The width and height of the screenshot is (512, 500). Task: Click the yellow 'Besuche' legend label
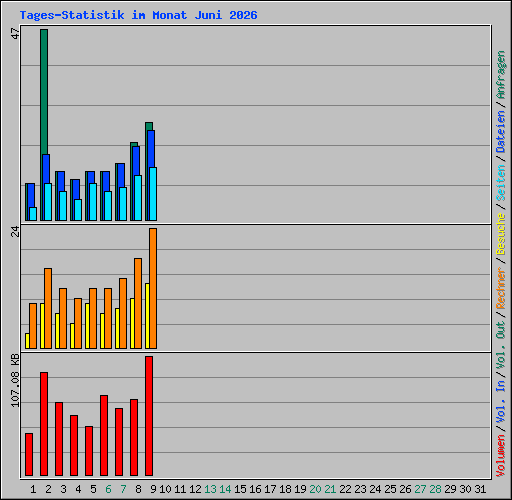coord(501,234)
